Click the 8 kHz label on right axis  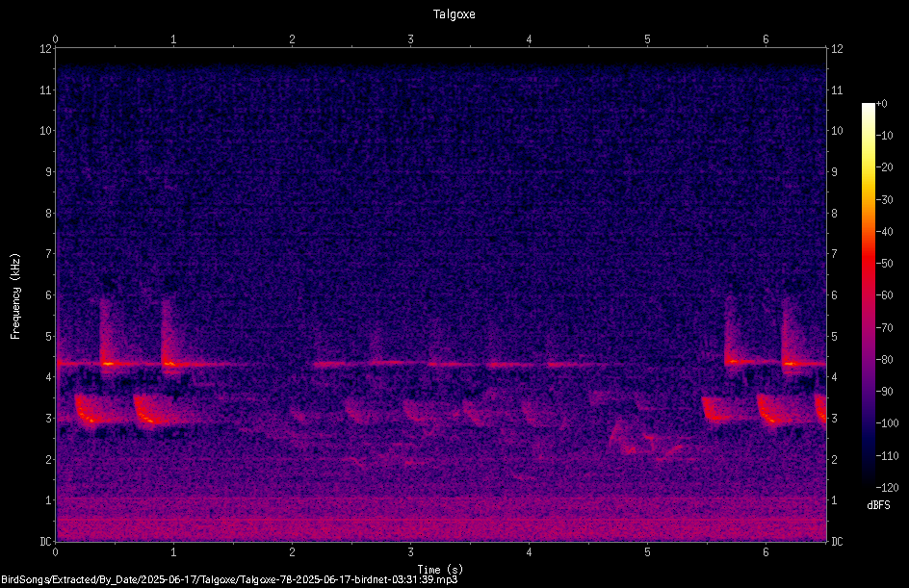point(834,214)
